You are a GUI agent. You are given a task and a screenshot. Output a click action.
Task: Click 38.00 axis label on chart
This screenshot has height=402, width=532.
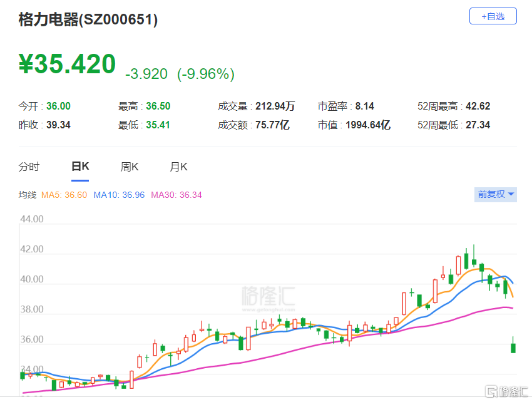click(32, 309)
